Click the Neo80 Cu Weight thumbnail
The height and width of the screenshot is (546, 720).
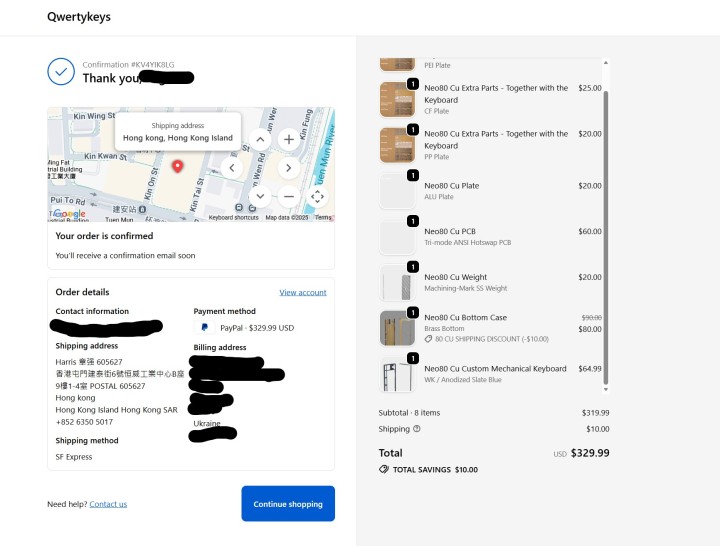(397, 282)
